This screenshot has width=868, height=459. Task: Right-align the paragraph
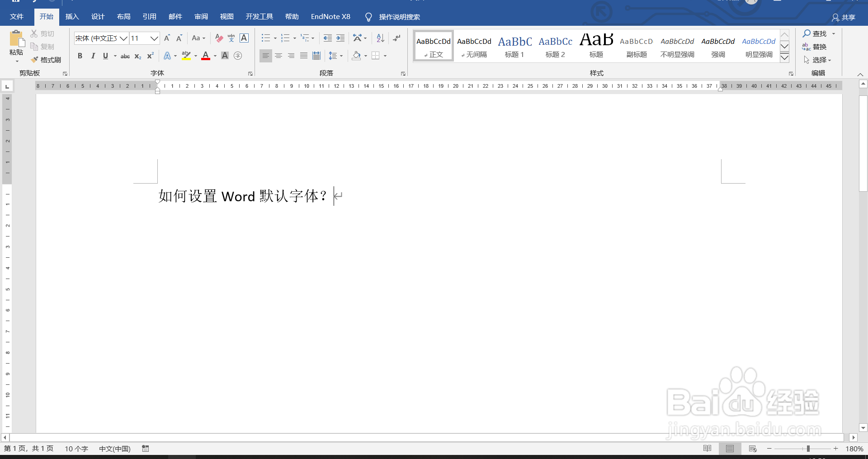291,56
